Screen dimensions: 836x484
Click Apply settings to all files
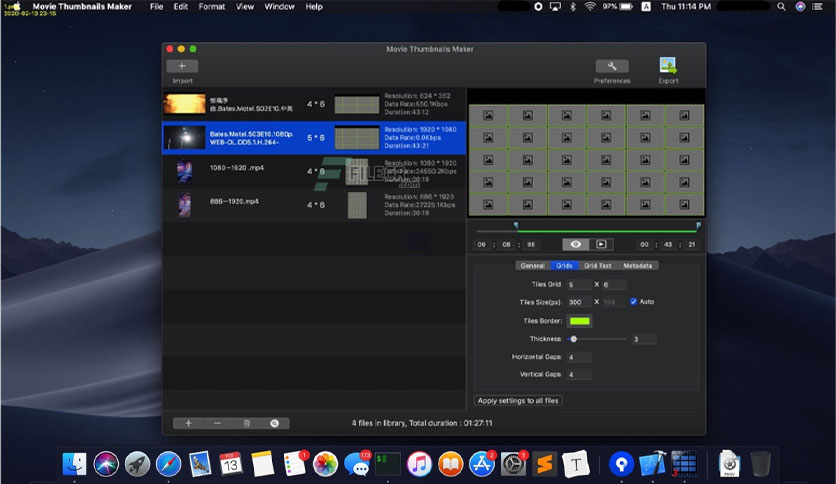518,400
